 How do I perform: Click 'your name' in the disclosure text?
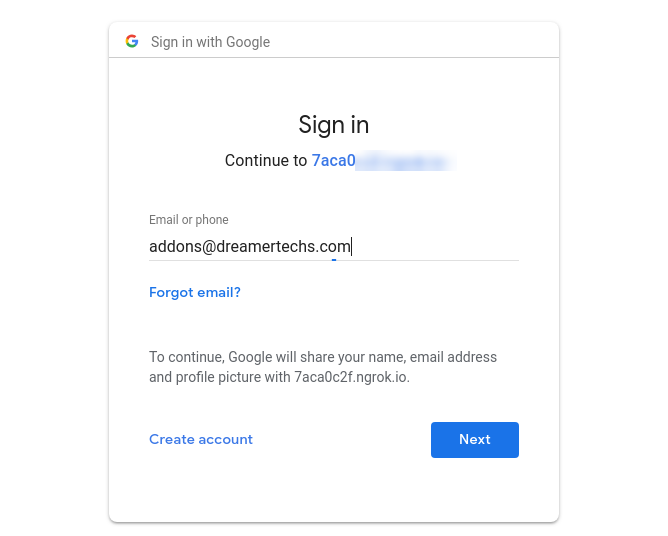(x=371, y=357)
